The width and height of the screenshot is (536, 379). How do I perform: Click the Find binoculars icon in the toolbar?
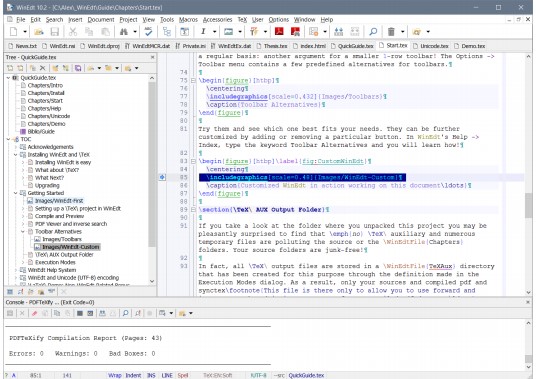(123, 32)
